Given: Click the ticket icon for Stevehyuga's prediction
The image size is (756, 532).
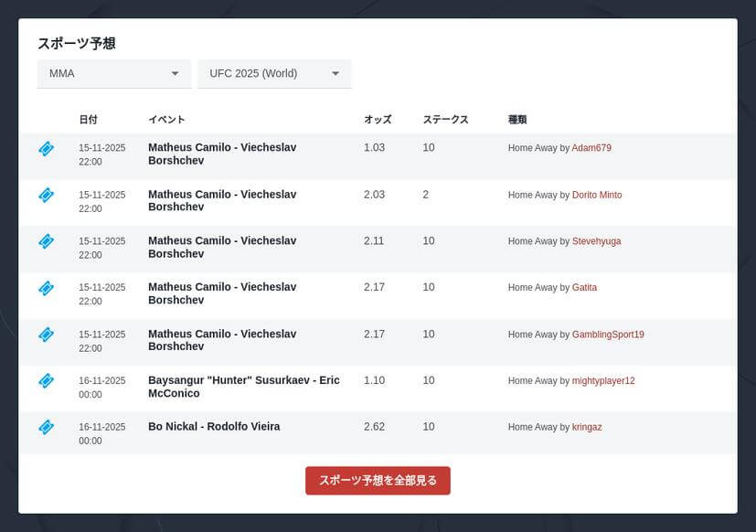Looking at the screenshot, I should [x=46, y=241].
